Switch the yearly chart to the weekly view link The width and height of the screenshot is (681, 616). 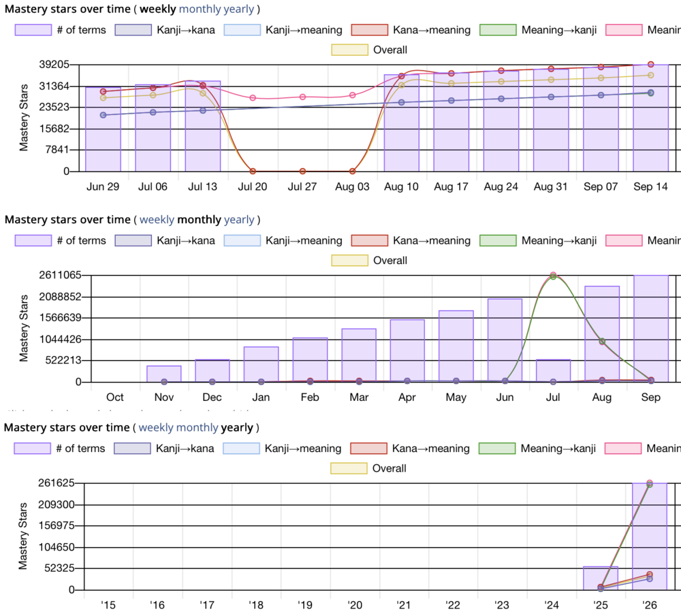click(156, 427)
